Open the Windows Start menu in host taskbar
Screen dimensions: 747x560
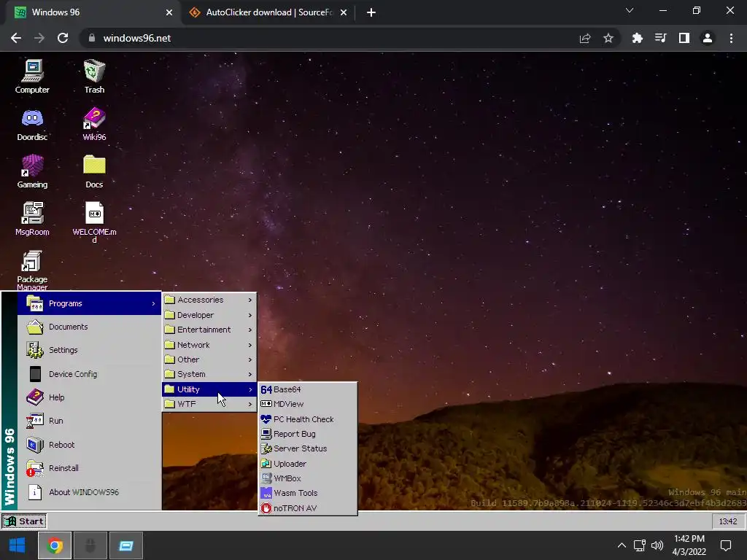[x=18, y=545]
